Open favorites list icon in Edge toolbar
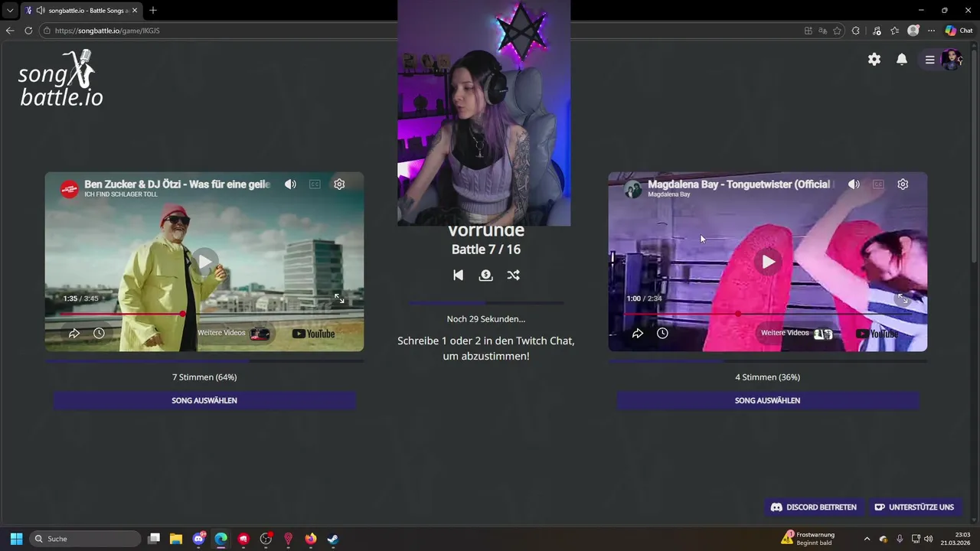Image resolution: width=980 pixels, height=551 pixels. 894,31
